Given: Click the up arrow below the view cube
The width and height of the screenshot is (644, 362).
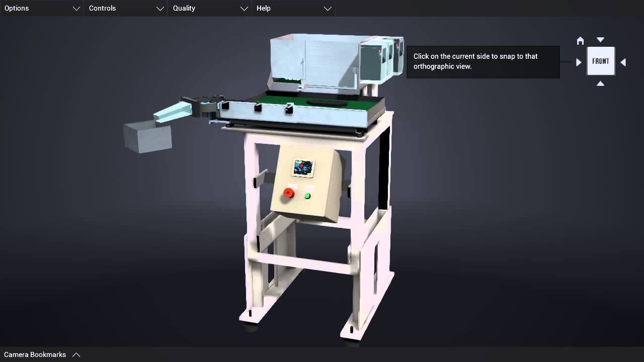Looking at the screenshot, I should (x=600, y=83).
